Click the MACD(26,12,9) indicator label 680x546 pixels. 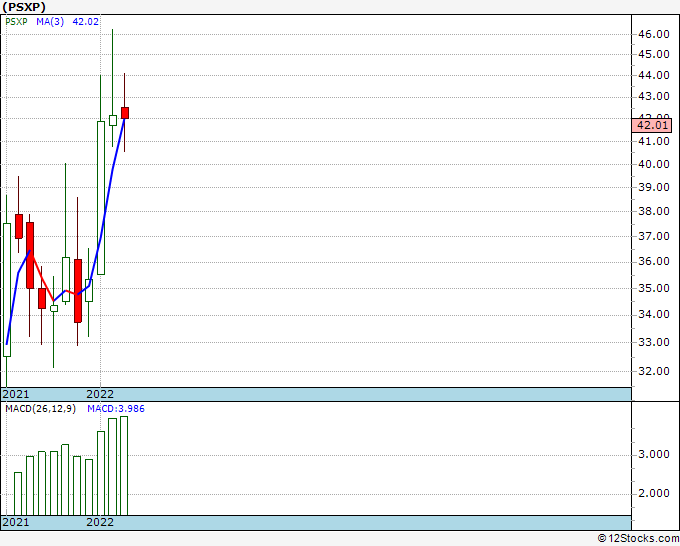click(40, 409)
